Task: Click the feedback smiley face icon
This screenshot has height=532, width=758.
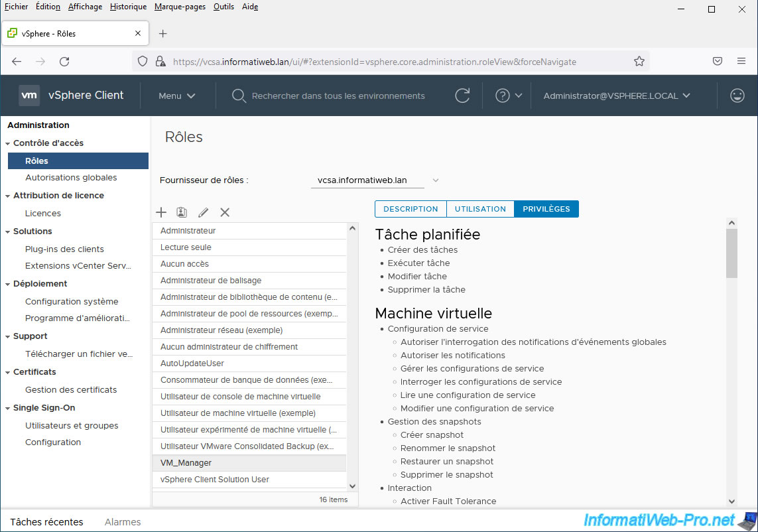Action: tap(737, 96)
